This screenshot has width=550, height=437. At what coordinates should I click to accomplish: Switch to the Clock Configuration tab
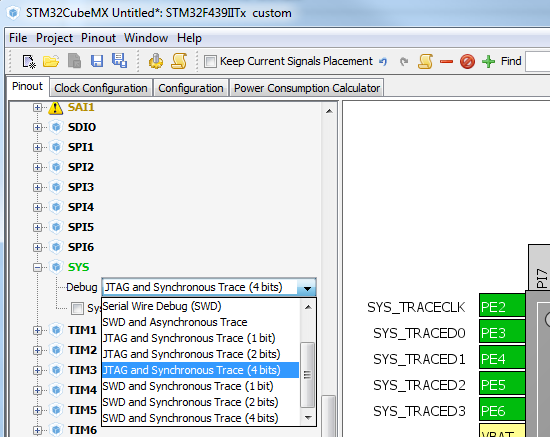point(101,88)
